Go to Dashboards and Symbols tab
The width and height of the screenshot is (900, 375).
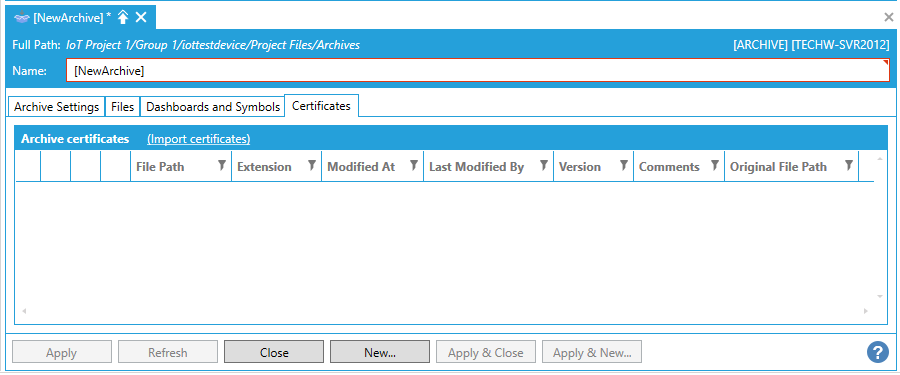pyautogui.click(x=212, y=107)
